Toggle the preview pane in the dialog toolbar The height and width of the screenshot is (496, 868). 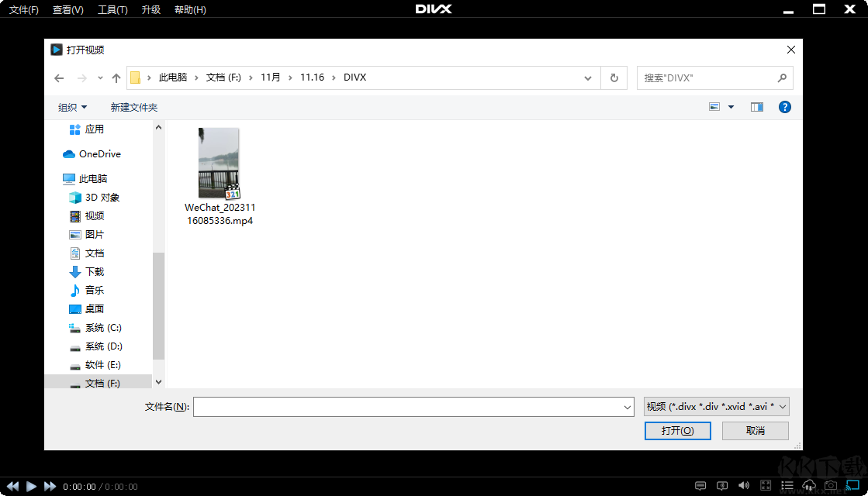coord(756,106)
